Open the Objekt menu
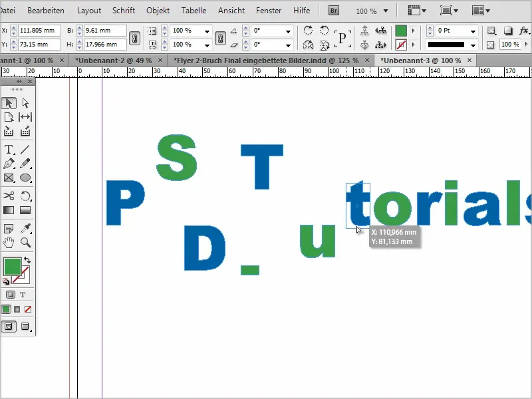 158,11
